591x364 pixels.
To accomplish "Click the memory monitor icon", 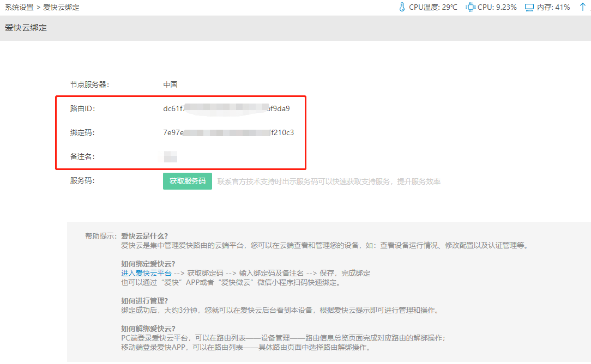I will (x=529, y=7).
